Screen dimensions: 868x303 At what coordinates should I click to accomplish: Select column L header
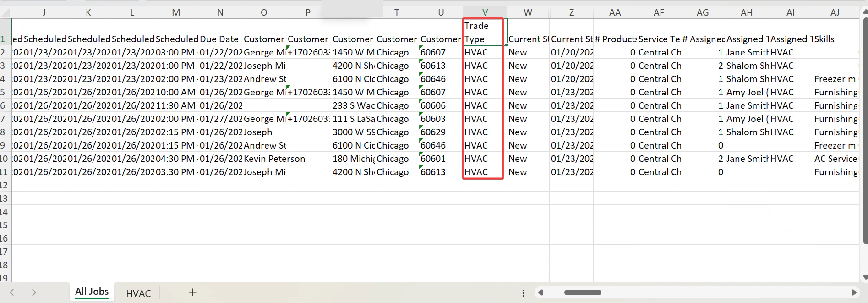tap(132, 12)
